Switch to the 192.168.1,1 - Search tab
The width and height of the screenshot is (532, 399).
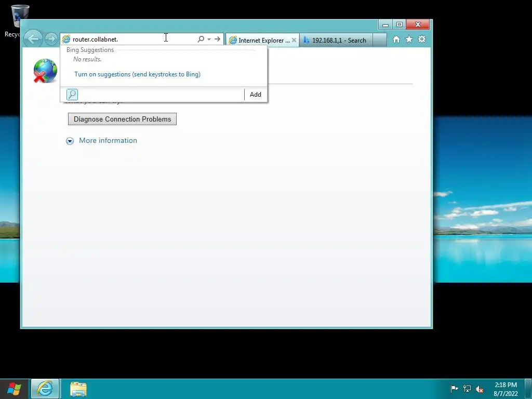336,41
